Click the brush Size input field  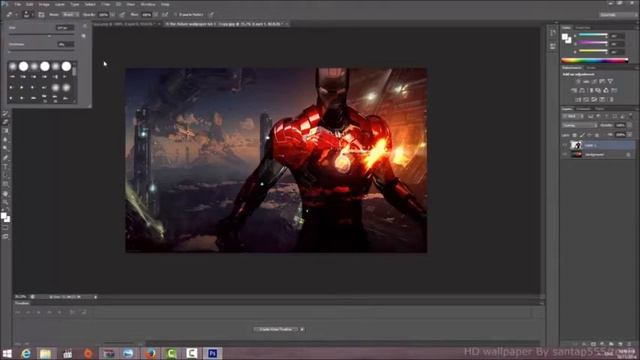pyautogui.click(x=65, y=28)
